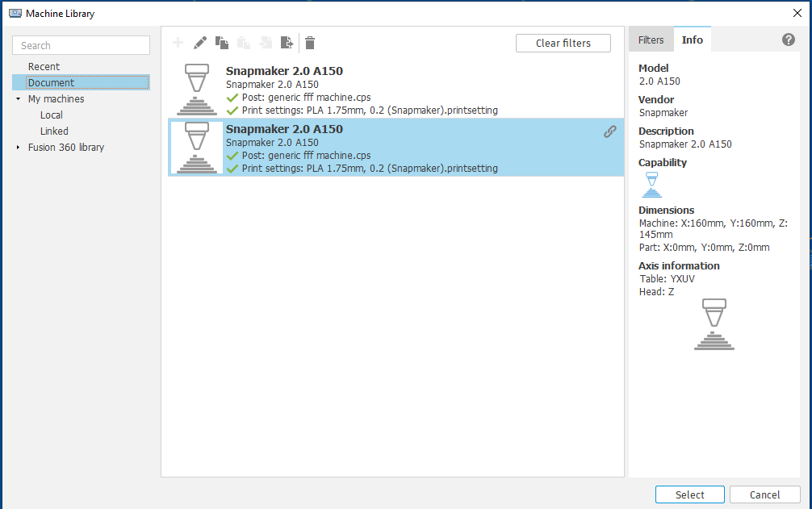812x509 pixels.
Task: Click the Description value 'Snapmaker 2.0 A150'
Action: click(x=685, y=144)
